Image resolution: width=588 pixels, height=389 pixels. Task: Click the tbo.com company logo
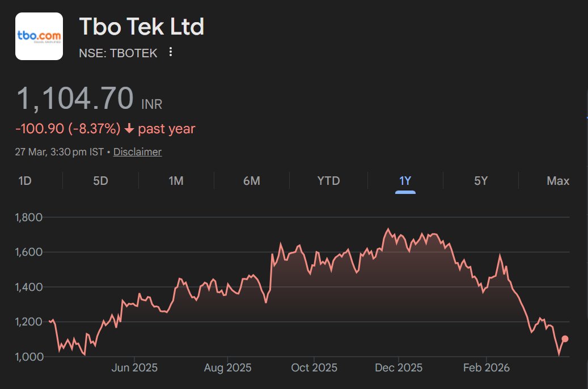tap(39, 36)
